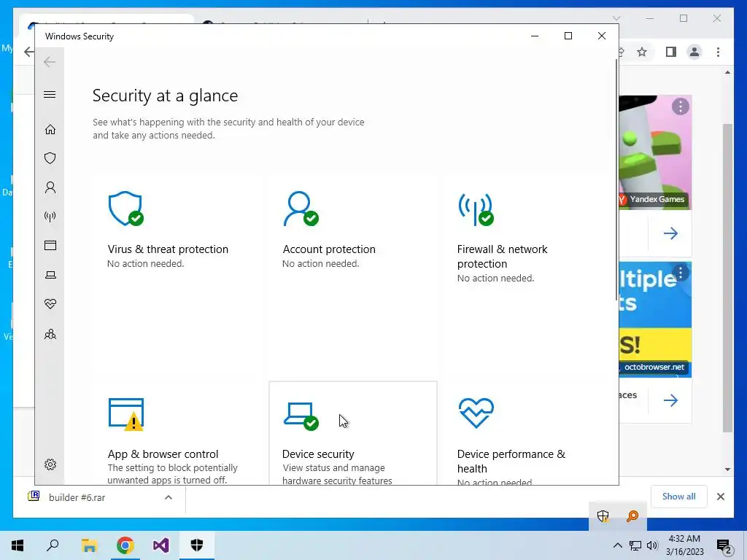Image resolution: width=747 pixels, height=560 pixels.
Task: Open taskbar Search
Action: [x=53, y=545]
